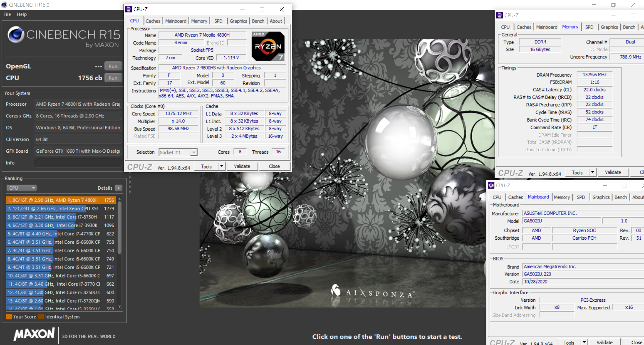The height and width of the screenshot is (345, 644).
Task: Select SPD tab in the Memory CPU-Z window
Action: click(589, 27)
